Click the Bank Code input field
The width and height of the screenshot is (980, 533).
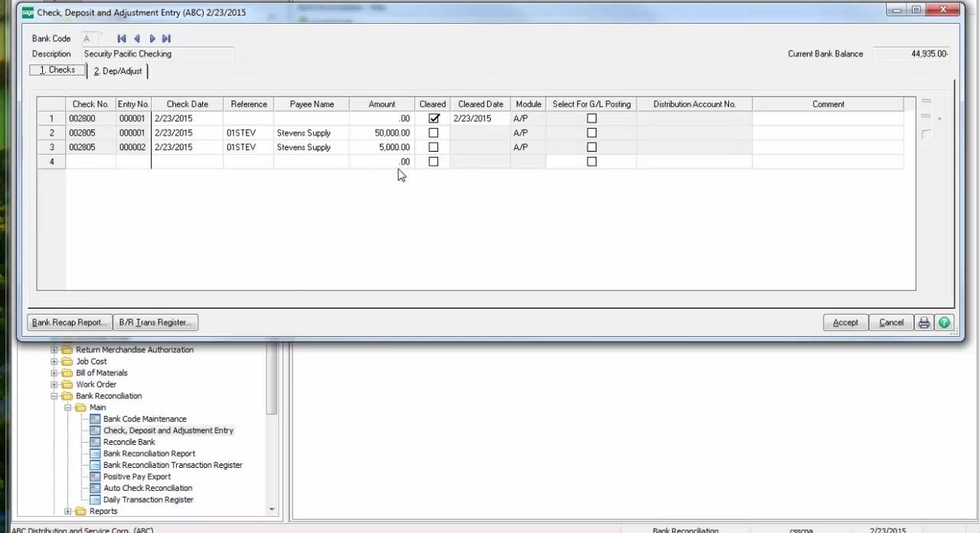tap(89, 38)
